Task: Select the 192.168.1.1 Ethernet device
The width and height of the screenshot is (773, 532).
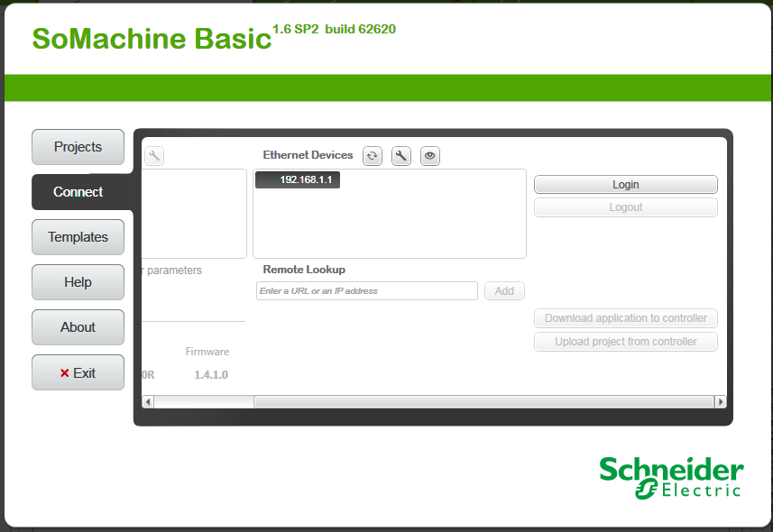Action: pos(297,179)
